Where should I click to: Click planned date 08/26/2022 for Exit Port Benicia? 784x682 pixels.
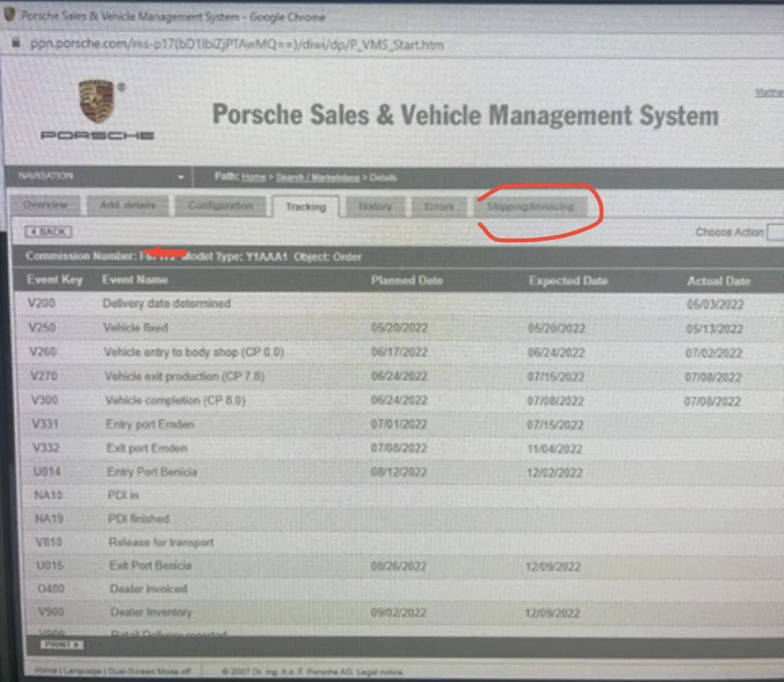(398, 566)
